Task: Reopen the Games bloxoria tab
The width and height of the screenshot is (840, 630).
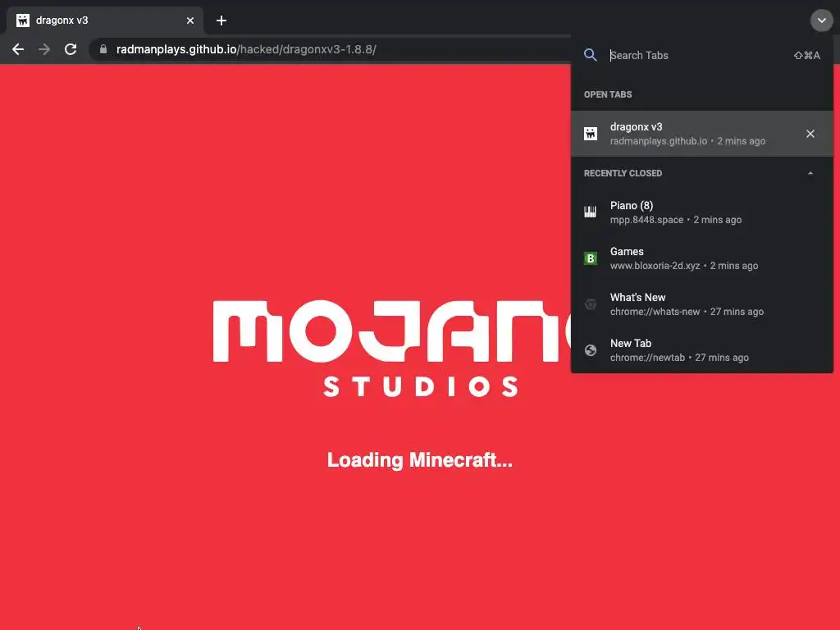Action: click(702, 258)
